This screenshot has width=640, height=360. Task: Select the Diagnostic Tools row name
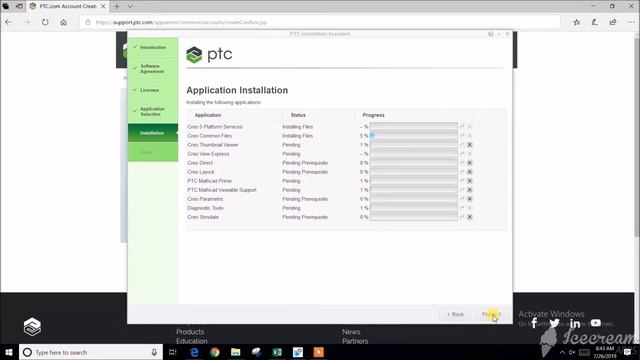coord(205,208)
